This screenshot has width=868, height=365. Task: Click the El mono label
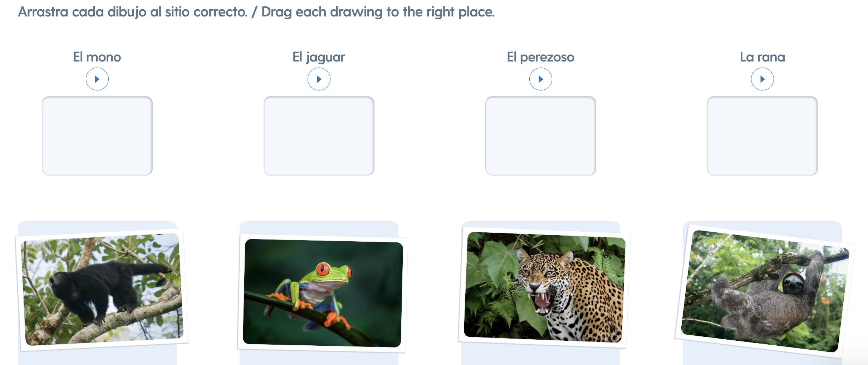(97, 57)
